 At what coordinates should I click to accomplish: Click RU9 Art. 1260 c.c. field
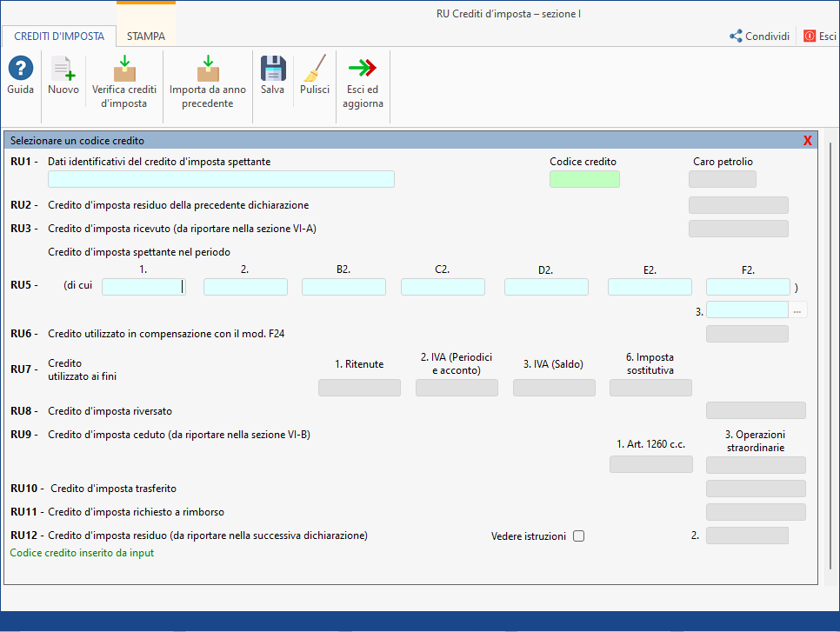click(x=651, y=464)
